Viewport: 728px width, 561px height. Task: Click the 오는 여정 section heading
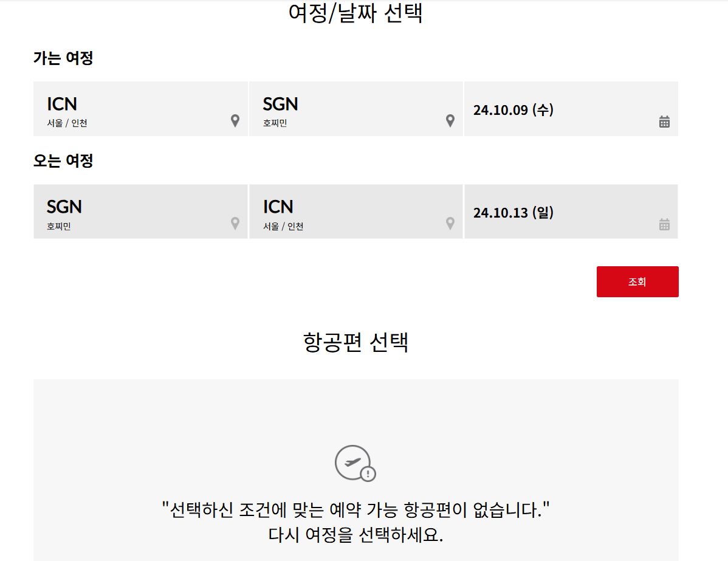pos(63,161)
